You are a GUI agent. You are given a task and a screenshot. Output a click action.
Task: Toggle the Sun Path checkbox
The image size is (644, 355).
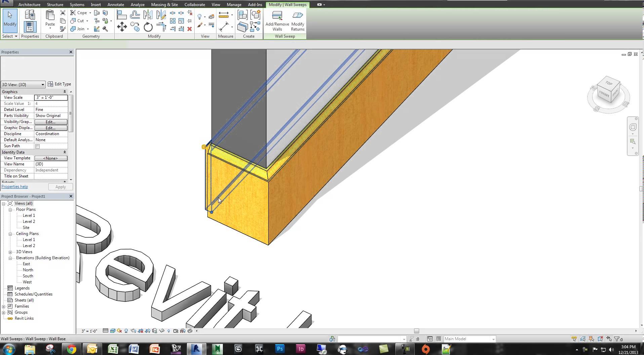(x=37, y=146)
